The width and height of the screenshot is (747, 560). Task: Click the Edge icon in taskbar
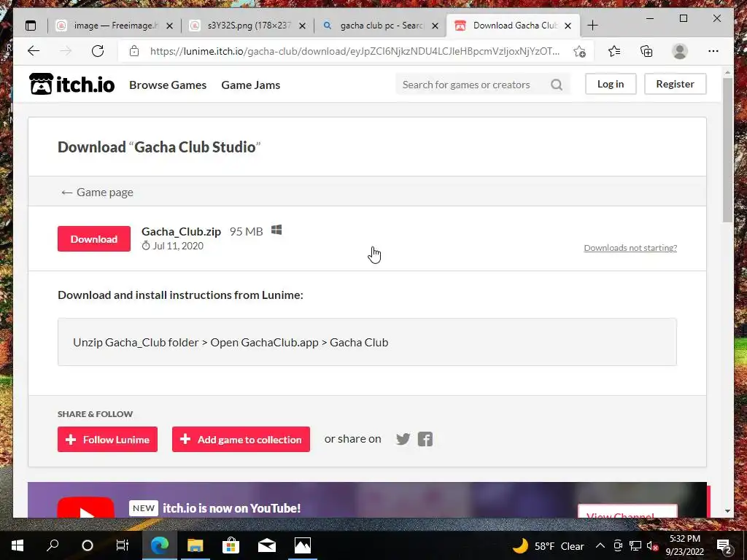tap(160, 545)
